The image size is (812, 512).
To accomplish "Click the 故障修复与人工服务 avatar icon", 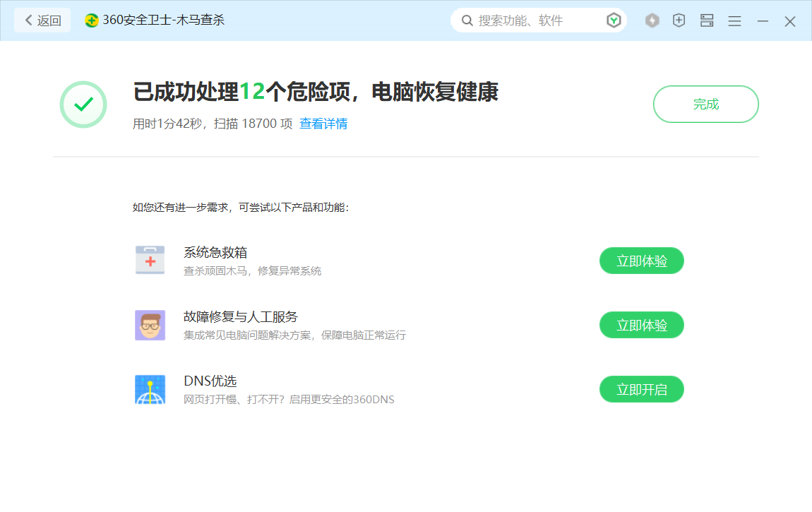I will click(x=150, y=325).
